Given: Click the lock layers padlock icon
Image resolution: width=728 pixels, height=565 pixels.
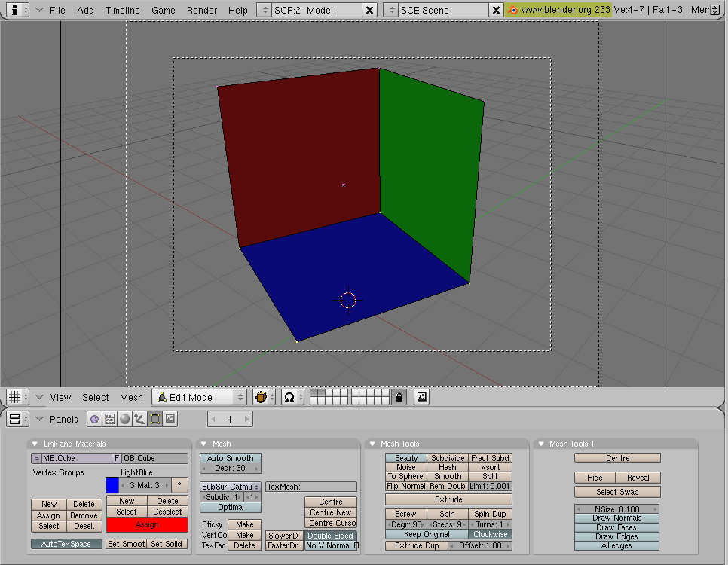Looking at the screenshot, I should point(399,397).
